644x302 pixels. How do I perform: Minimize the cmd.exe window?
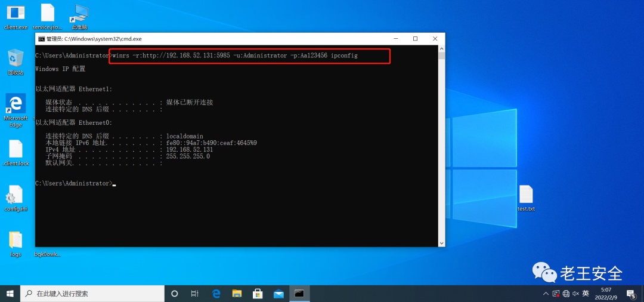tap(395, 39)
